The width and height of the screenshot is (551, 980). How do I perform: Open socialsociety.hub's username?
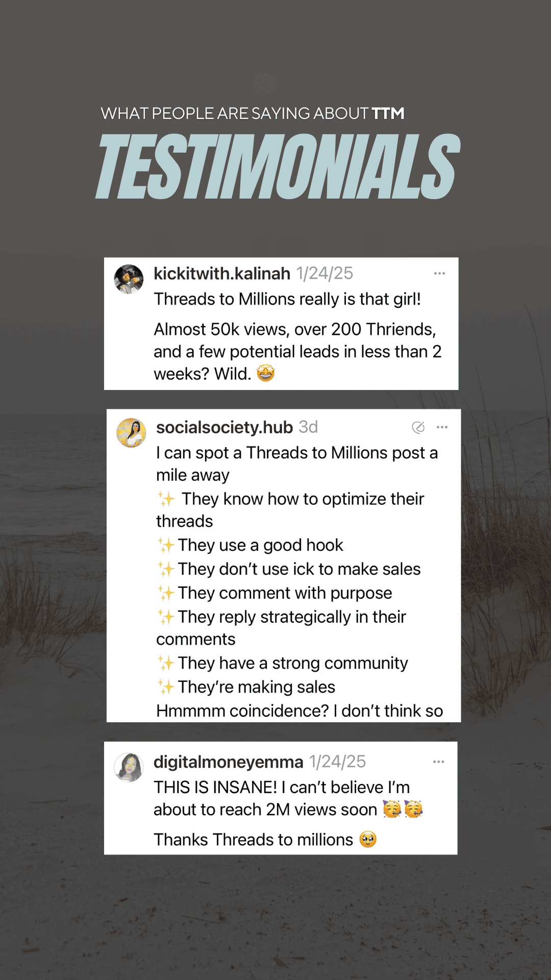(224, 427)
